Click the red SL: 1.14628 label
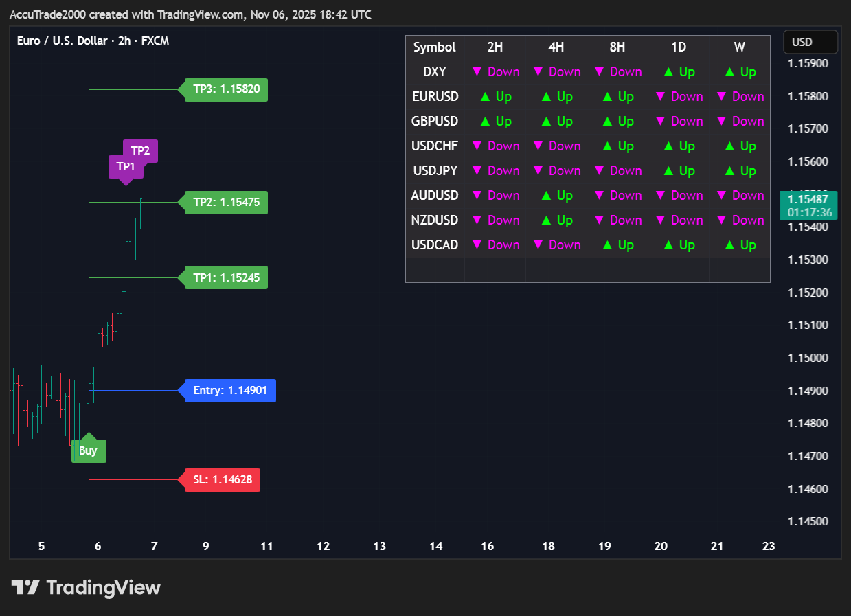The image size is (851, 616). [x=222, y=479]
